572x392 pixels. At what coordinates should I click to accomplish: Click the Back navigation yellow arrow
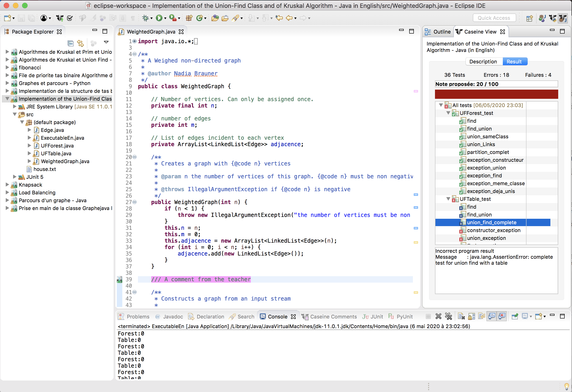point(289,18)
